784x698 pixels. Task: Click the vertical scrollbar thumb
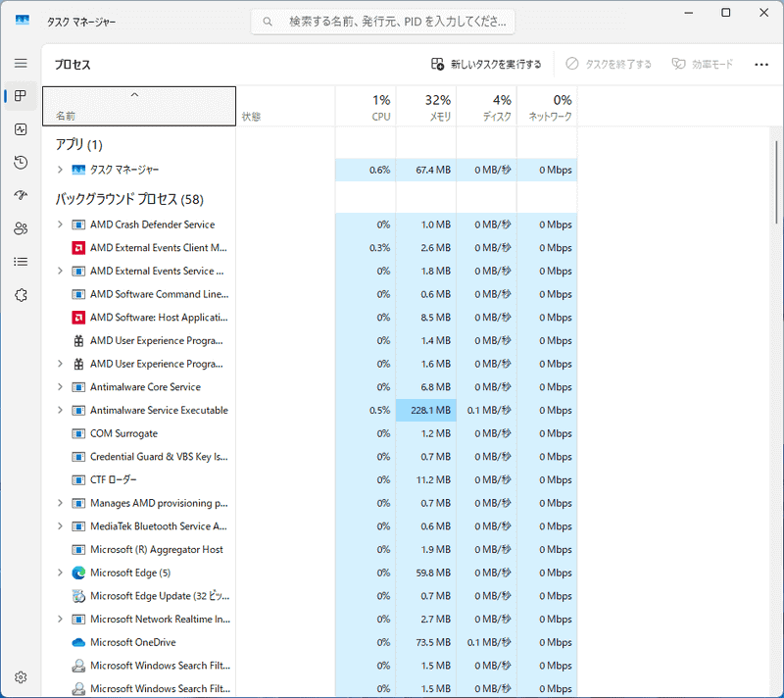click(x=776, y=181)
